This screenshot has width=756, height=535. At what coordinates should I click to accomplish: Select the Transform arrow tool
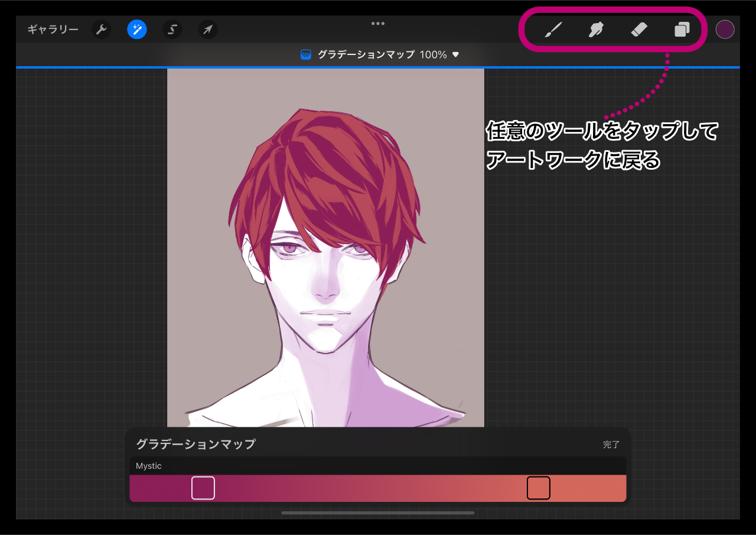[x=208, y=30]
